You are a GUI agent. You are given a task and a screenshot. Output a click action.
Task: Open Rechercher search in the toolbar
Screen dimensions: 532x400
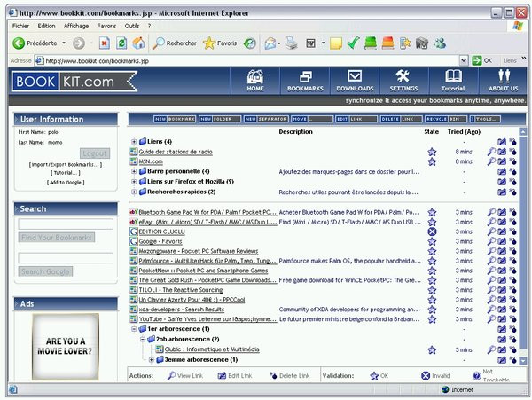(175, 43)
